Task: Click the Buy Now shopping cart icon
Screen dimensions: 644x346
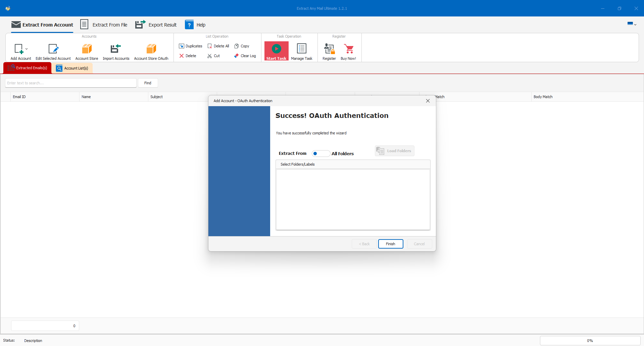Action: [x=348, y=49]
